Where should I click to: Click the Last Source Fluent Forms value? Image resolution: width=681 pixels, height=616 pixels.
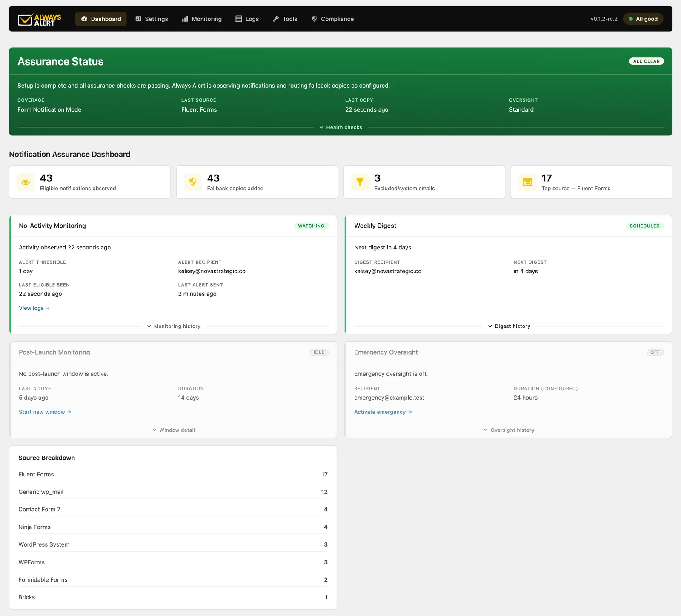tap(199, 109)
